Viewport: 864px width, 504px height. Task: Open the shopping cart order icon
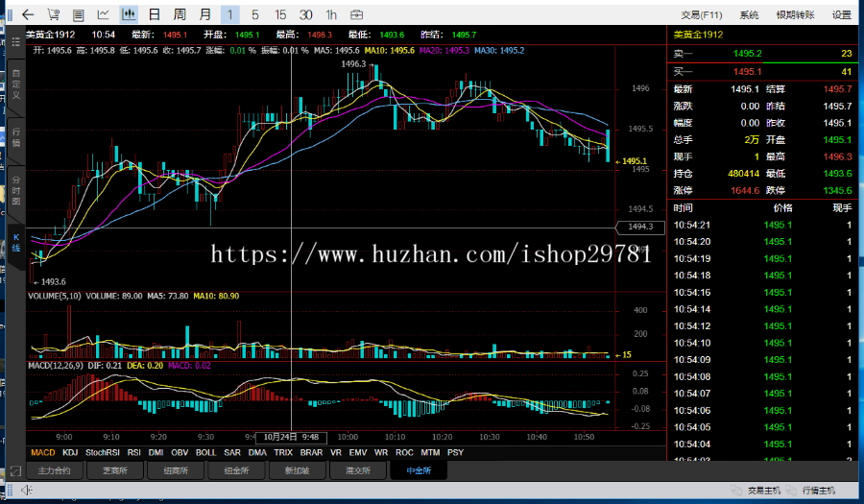pyautogui.click(x=53, y=14)
